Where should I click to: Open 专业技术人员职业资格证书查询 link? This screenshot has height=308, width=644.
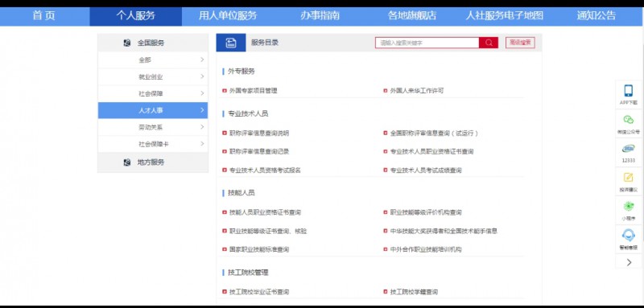click(x=431, y=152)
